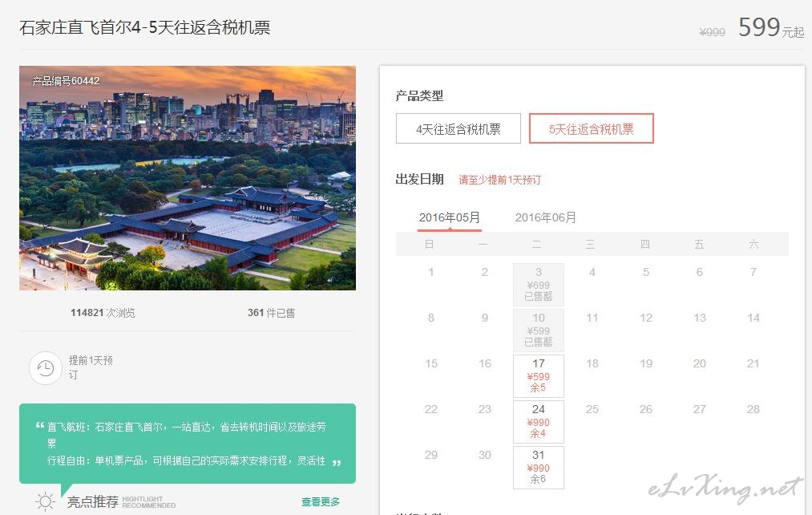Select the 4天往返含税机票 product type
812x515 pixels.
(x=459, y=128)
